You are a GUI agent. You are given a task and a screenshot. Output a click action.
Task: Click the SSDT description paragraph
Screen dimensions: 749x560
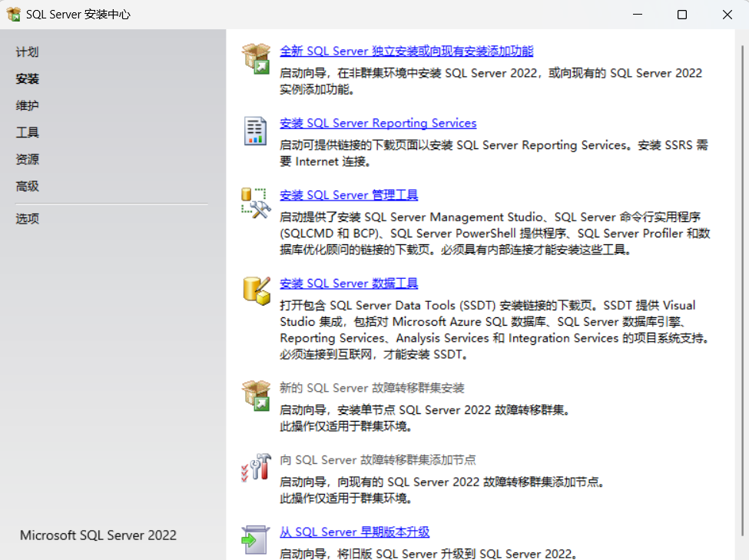(x=495, y=330)
